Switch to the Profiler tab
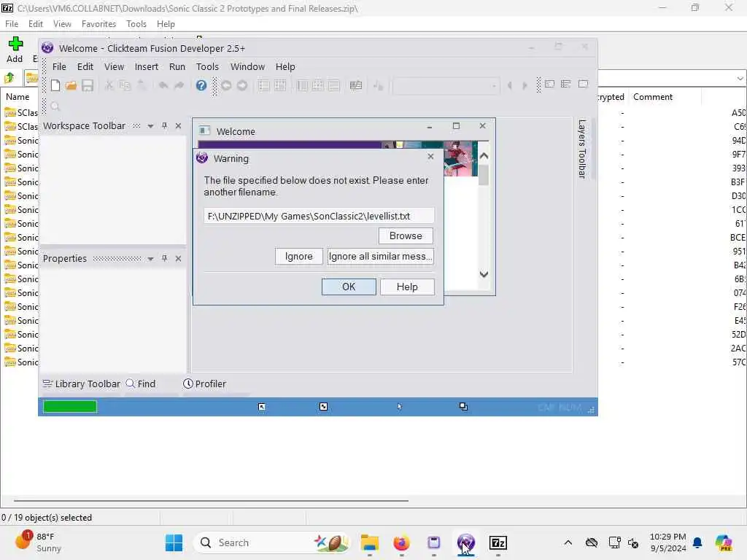Viewport: 747px width, 560px height. point(205,384)
